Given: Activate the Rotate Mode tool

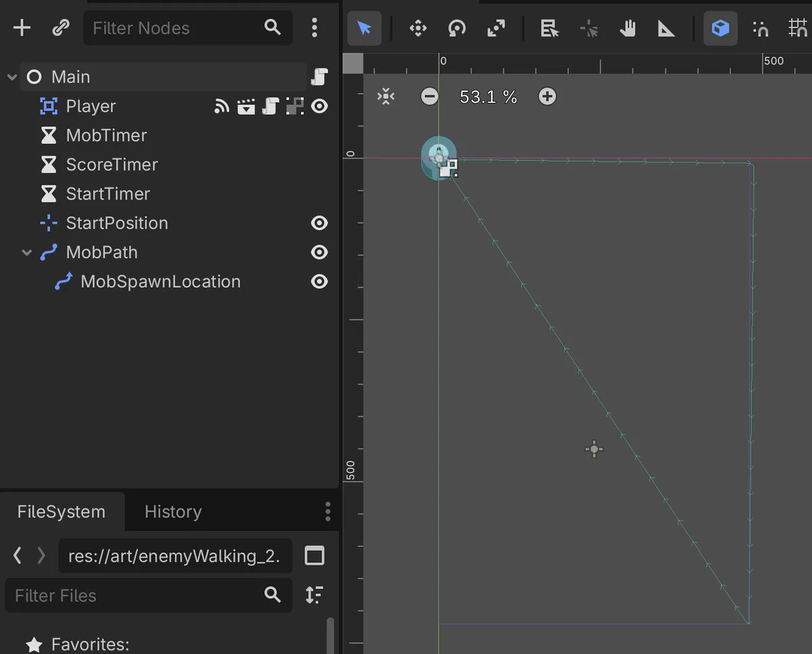Looking at the screenshot, I should (x=457, y=28).
